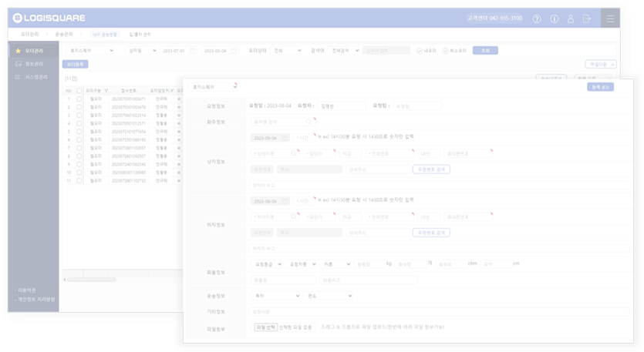Click the 화물명 input field
This screenshot has width=644, height=352.
click(283, 280)
